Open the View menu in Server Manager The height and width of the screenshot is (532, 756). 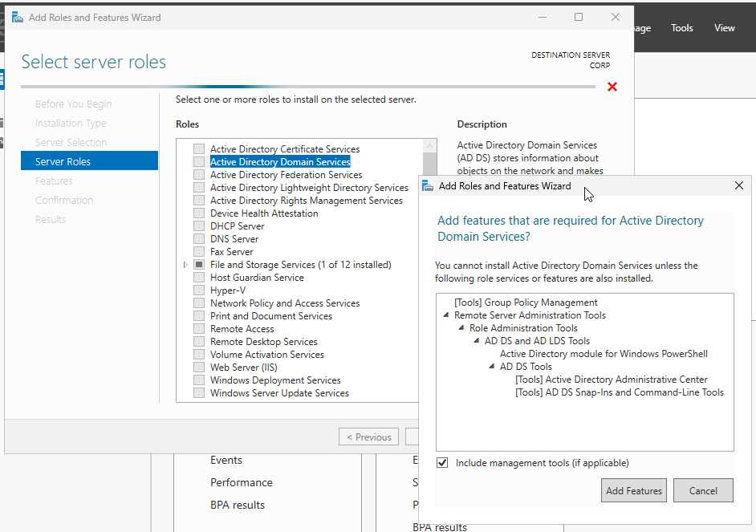click(724, 28)
